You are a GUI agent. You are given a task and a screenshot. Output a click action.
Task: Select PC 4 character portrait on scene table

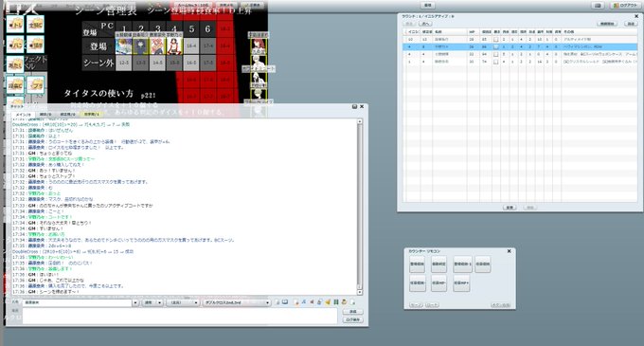click(x=174, y=46)
